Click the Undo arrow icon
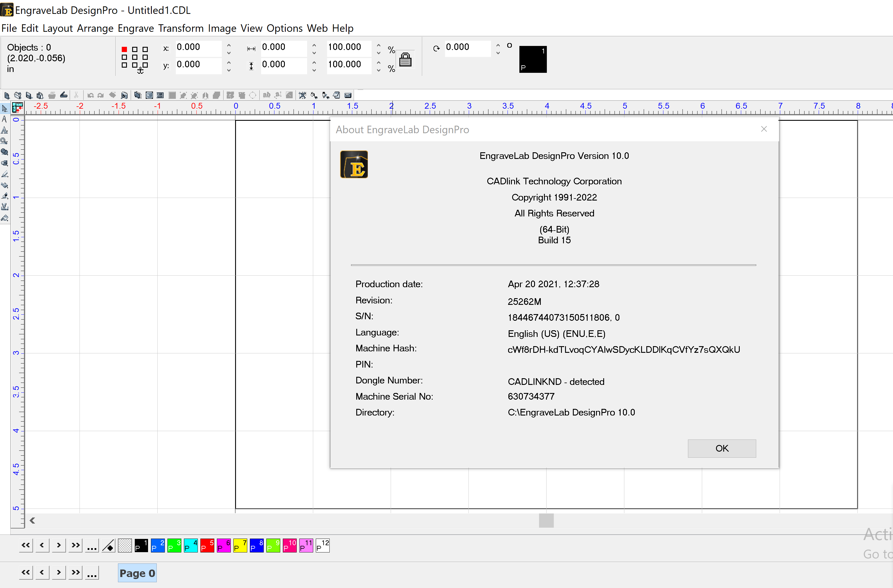The image size is (893, 588). coord(91,95)
